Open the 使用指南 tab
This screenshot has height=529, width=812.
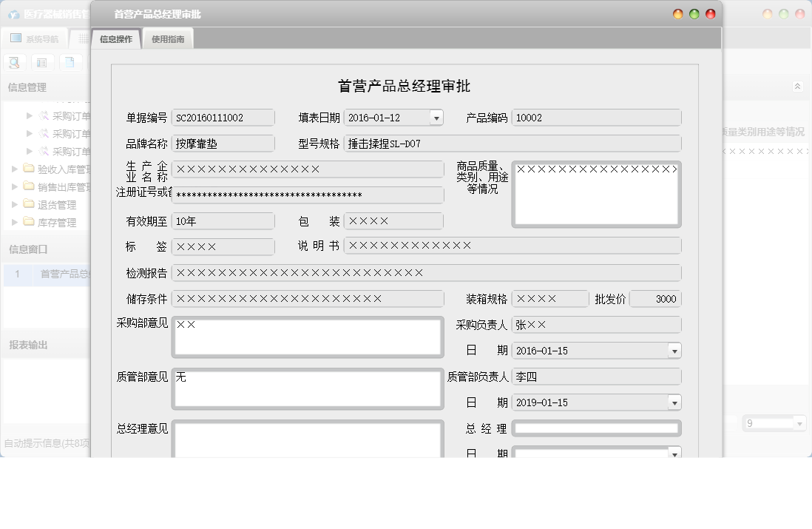pos(168,39)
